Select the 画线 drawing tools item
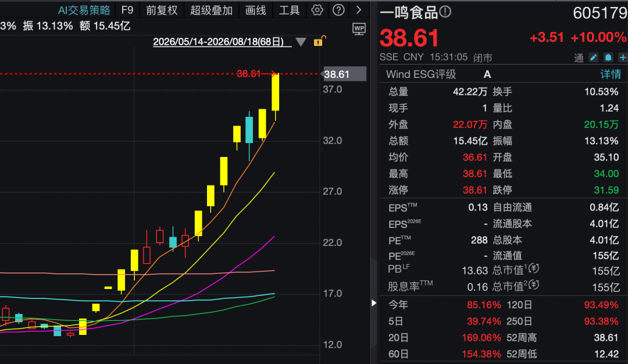 [255, 10]
